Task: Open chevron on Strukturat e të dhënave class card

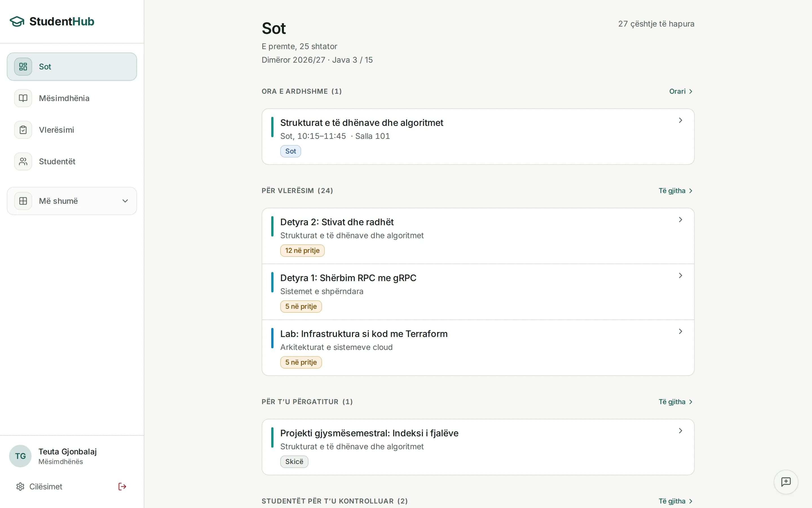Action: (x=680, y=120)
